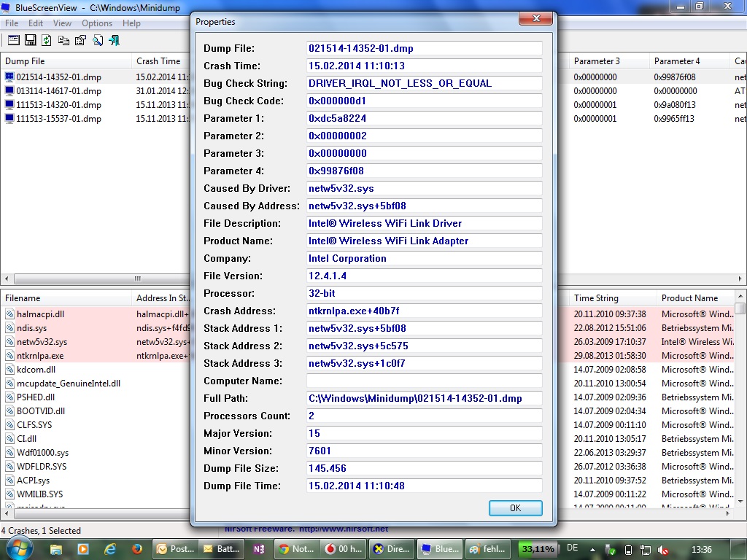Open the Help menu
The height and width of the screenshot is (560, 747).
tap(131, 23)
